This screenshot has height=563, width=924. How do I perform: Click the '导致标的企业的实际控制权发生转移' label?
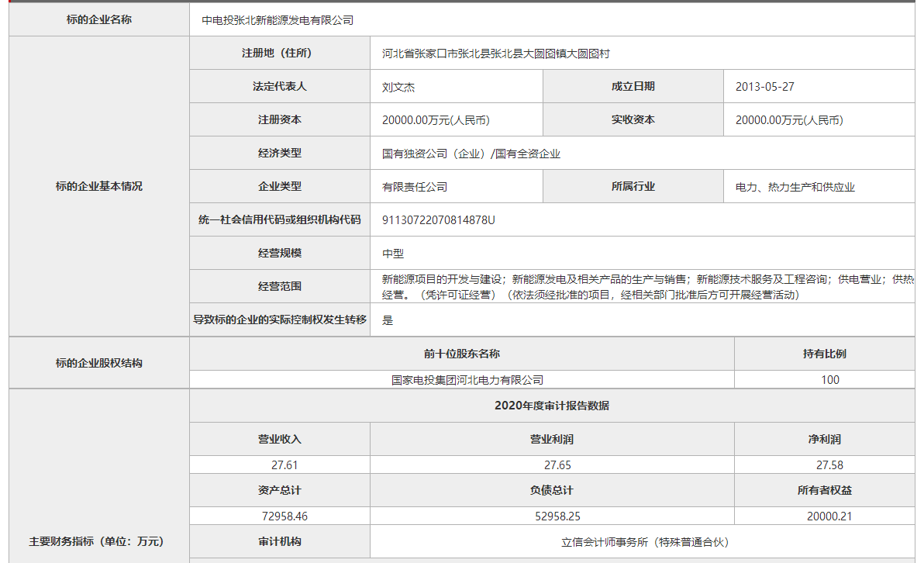coord(280,319)
